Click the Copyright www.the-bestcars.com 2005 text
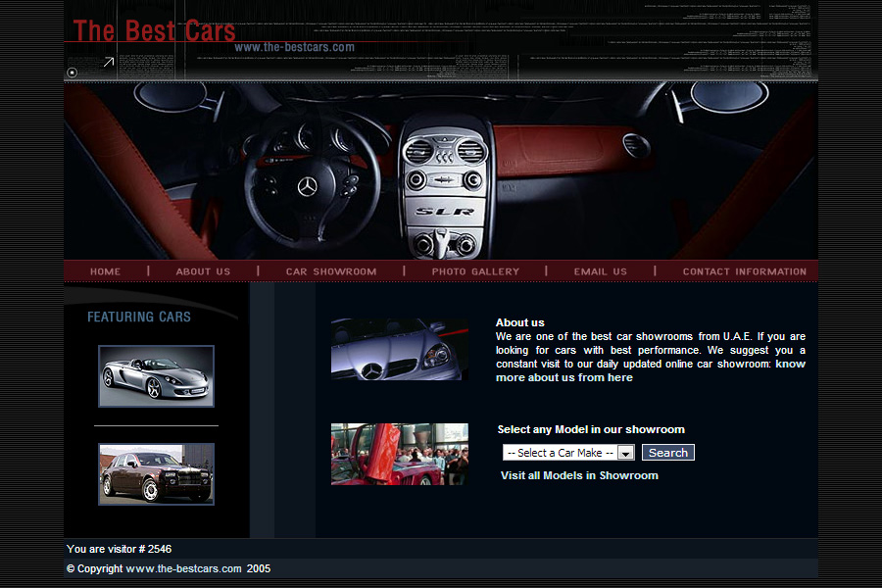The width and height of the screenshot is (882, 588). 169,568
